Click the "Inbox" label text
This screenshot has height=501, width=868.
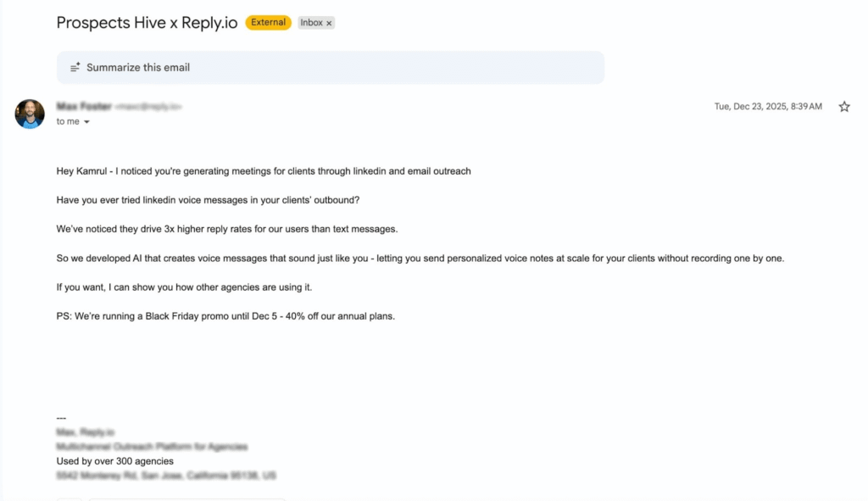(x=310, y=23)
